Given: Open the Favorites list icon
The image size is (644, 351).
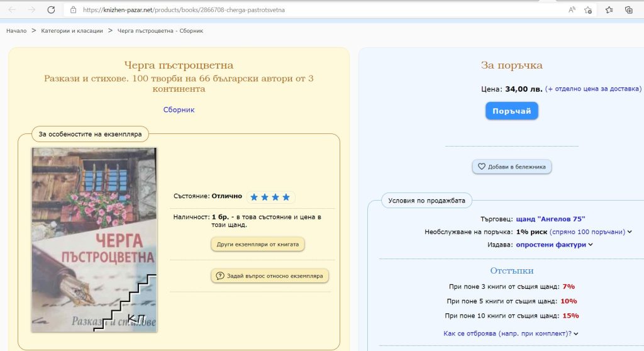Looking at the screenshot, I should [x=609, y=10].
